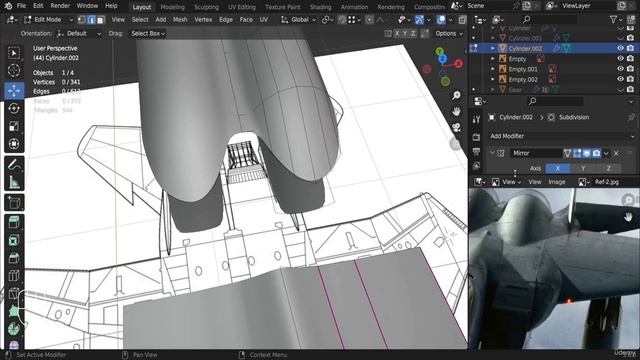The width and height of the screenshot is (640, 360).
Task: Disable render for Cylinder.002 camera icon
Action: [x=631, y=48]
